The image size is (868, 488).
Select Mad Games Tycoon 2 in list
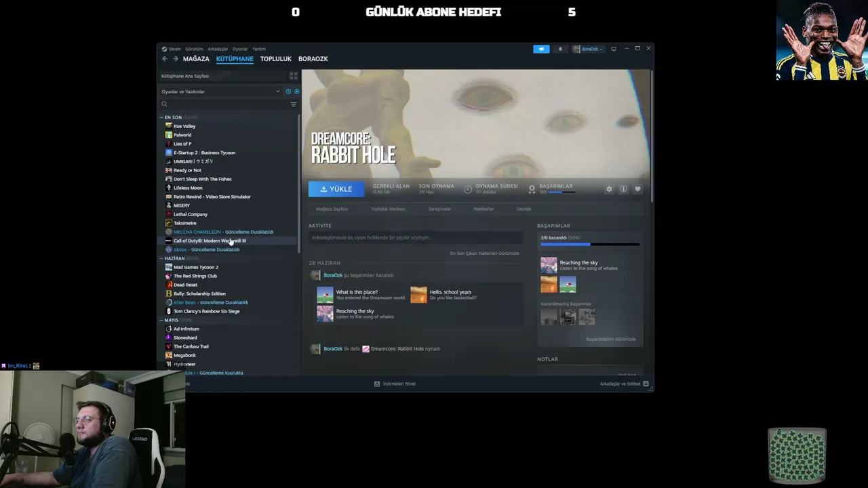coord(196,267)
